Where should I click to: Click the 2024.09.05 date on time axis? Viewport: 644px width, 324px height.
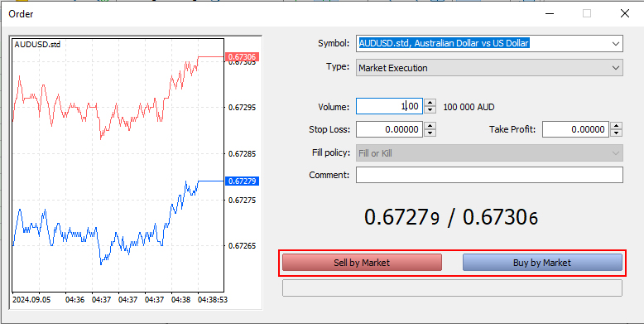click(x=31, y=300)
